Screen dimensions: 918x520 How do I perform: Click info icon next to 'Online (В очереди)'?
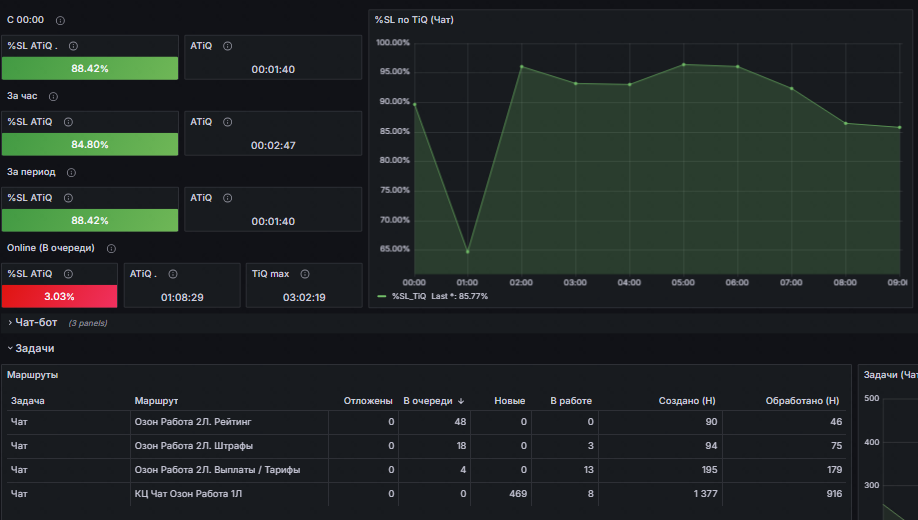pos(111,249)
